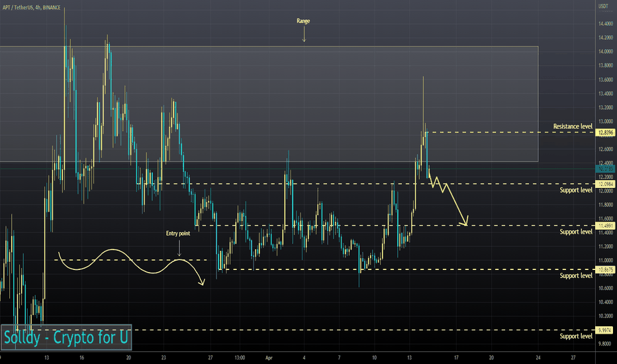Select the Entry point text annotation

click(x=178, y=234)
